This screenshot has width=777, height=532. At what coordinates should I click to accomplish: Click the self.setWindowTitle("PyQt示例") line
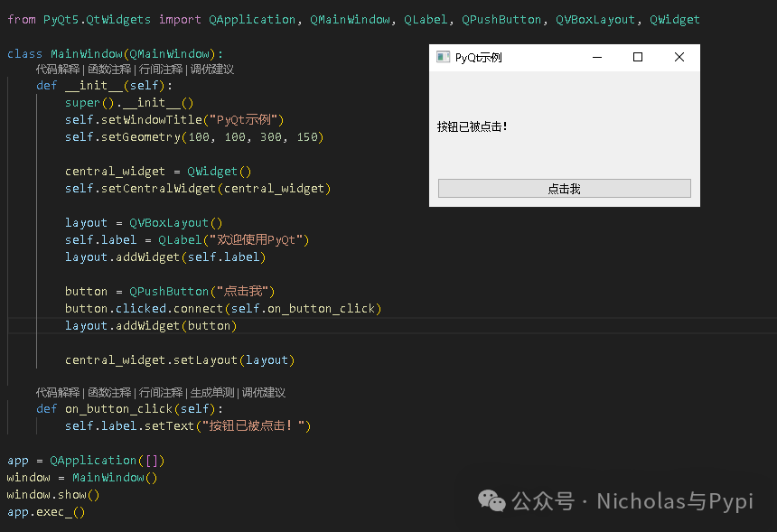tap(174, 120)
